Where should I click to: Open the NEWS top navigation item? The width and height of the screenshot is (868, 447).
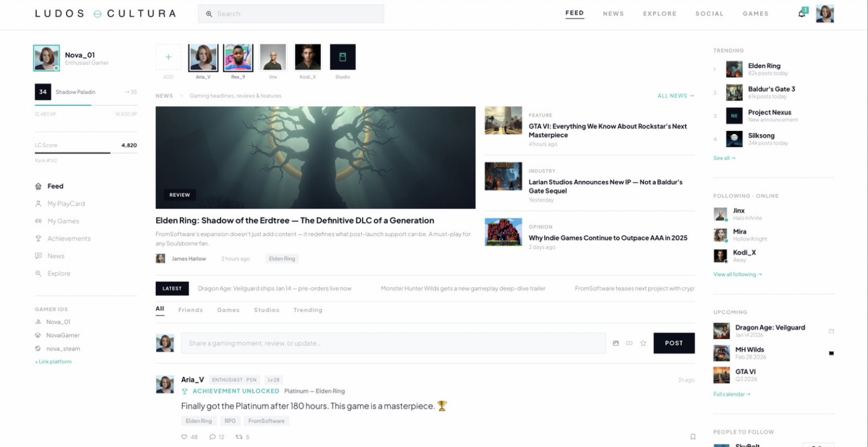pyautogui.click(x=613, y=14)
